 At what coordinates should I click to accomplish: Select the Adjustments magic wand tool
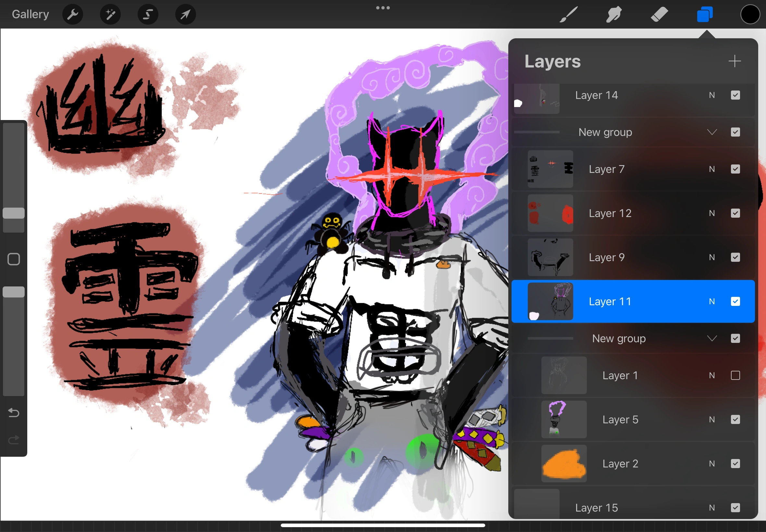pyautogui.click(x=110, y=14)
